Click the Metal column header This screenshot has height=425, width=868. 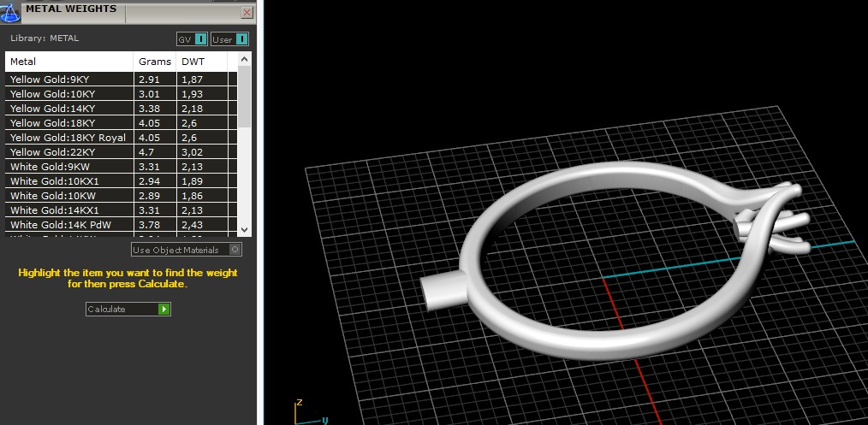pos(69,62)
